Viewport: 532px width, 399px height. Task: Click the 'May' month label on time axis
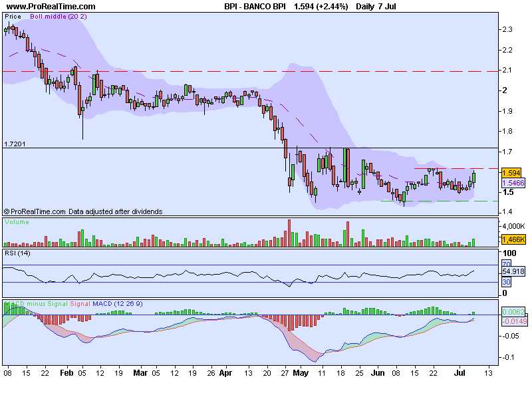tap(301, 373)
